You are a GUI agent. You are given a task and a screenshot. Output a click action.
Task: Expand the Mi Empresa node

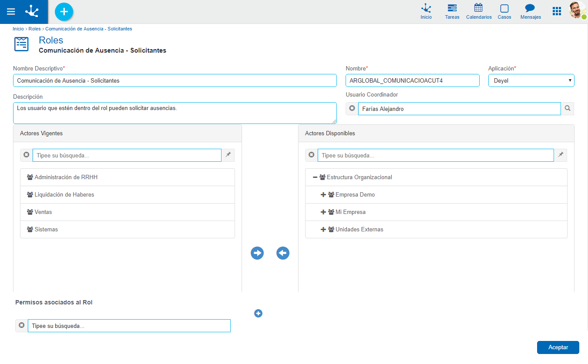coord(323,212)
